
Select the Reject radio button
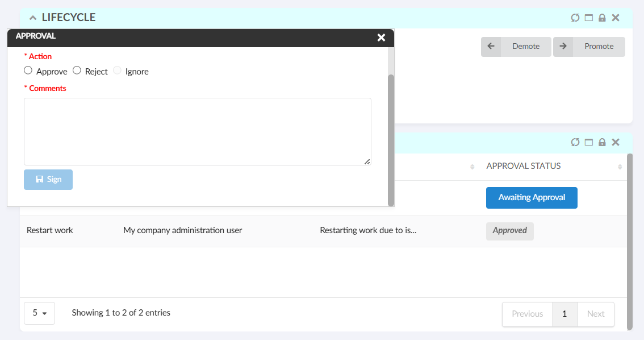(x=77, y=71)
